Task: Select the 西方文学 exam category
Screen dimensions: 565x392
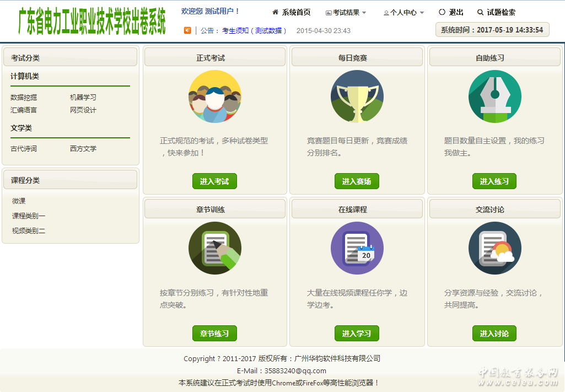Action: 83,149
